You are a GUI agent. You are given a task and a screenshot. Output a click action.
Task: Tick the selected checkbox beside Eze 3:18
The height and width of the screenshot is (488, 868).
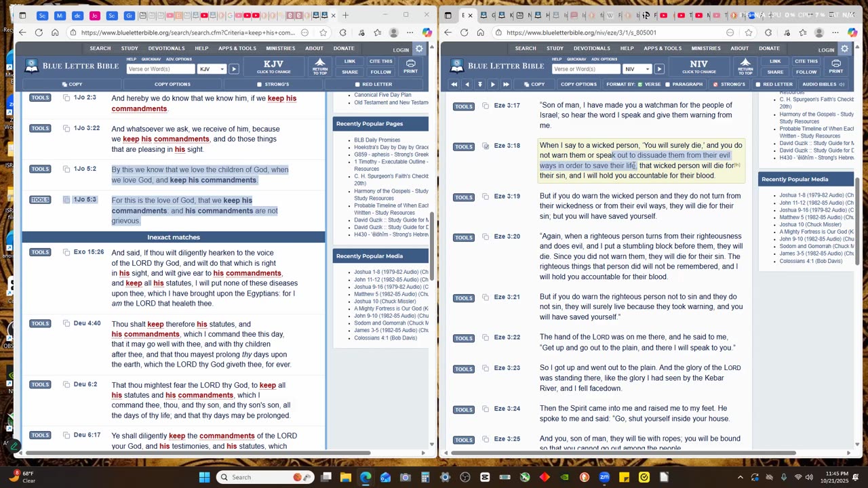486,146
